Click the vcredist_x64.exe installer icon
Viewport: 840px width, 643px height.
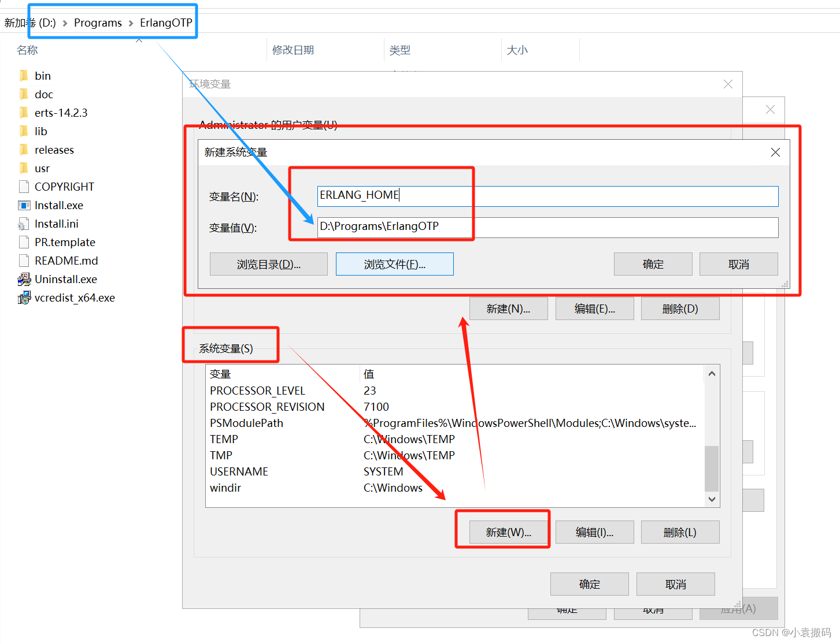tap(24, 298)
